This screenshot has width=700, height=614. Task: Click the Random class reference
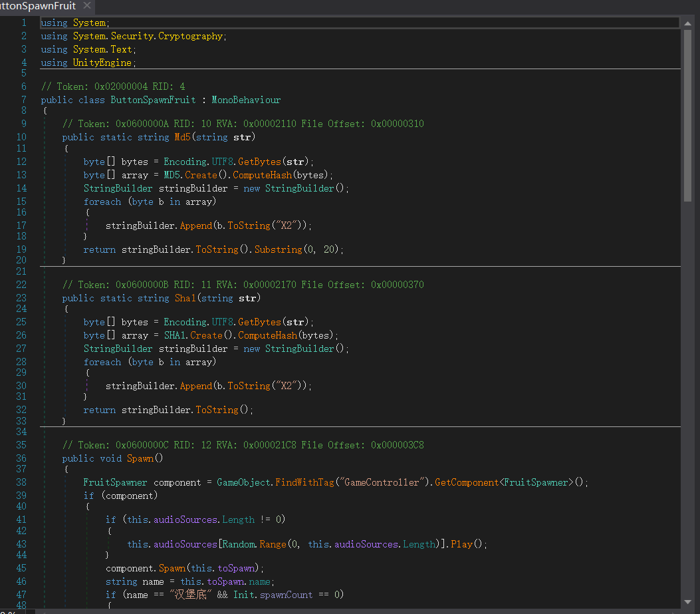tap(237, 544)
